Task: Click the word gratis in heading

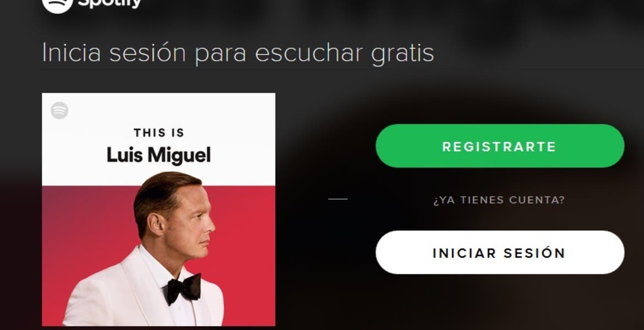Action: (x=402, y=53)
